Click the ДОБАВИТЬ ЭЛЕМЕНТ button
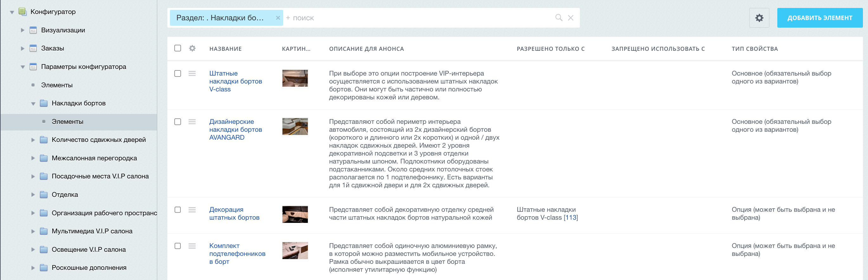The width and height of the screenshot is (868, 280). click(x=819, y=17)
